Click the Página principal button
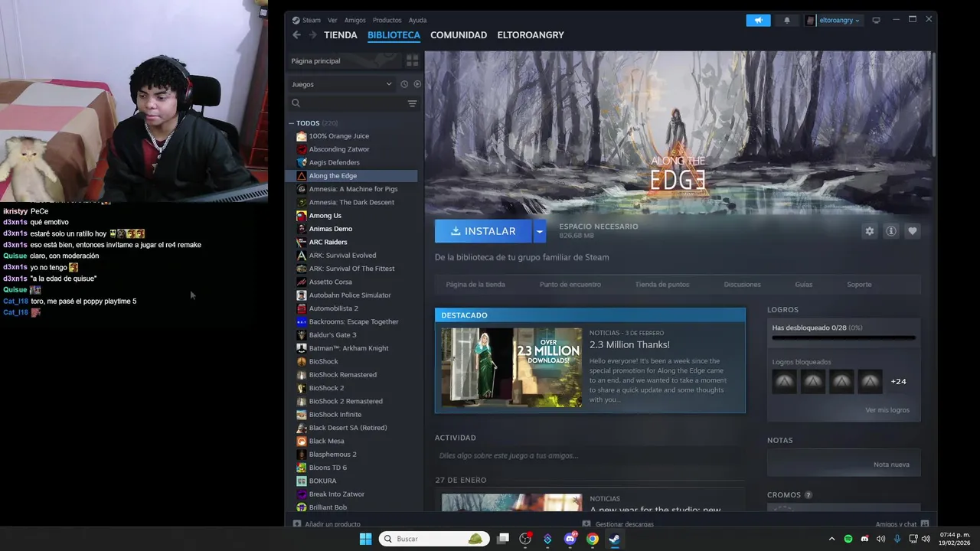This screenshot has height=551, width=980. pyautogui.click(x=345, y=60)
